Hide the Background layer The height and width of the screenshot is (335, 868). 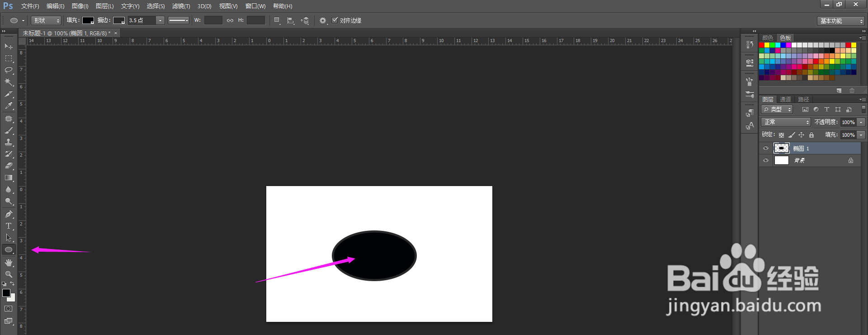[766, 160]
